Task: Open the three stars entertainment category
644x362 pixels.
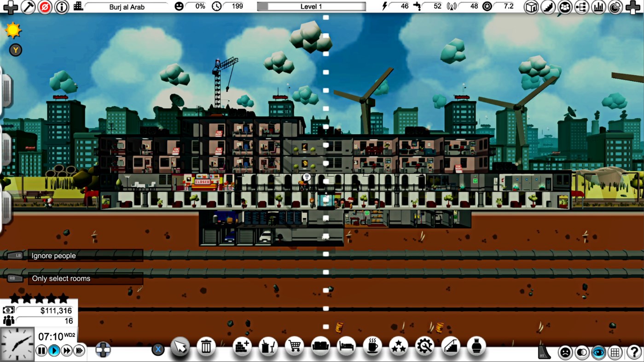Action: pos(399,346)
